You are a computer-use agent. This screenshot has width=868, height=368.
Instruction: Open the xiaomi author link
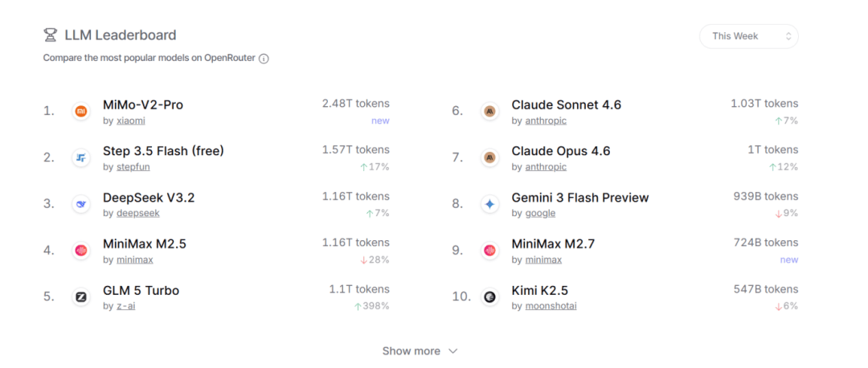pyautogui.click(x=130, y=121)
